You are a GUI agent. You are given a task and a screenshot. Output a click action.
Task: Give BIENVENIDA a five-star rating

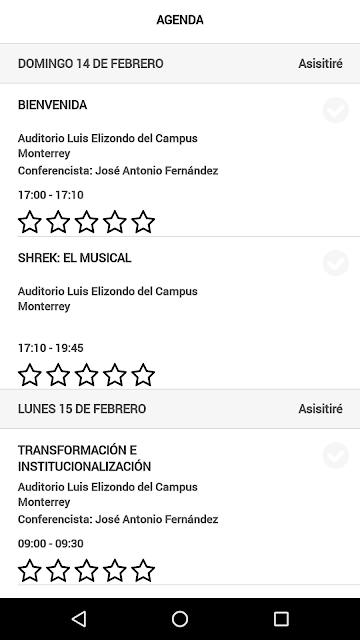coord(143,222)
